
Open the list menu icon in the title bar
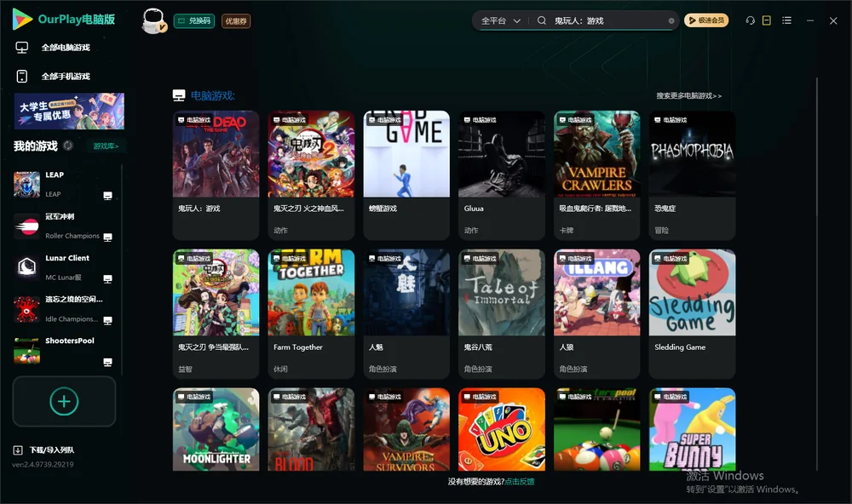tap(786, 20)
